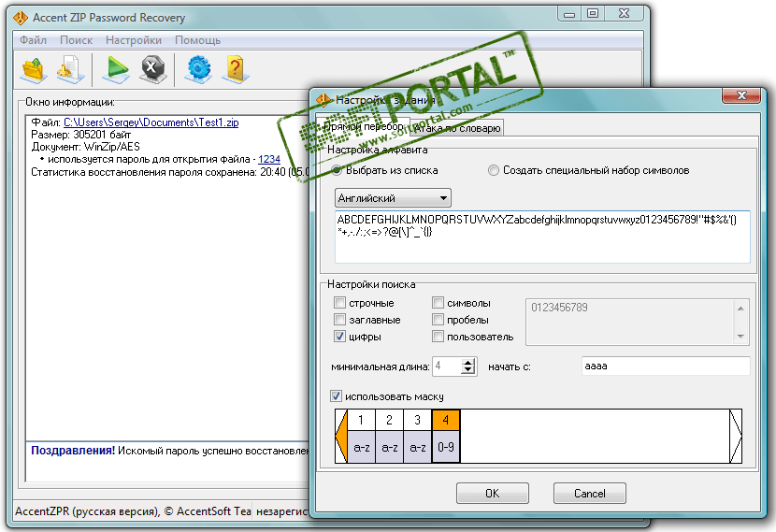Uncheck использовать маску checkbox
This screenshot has width=776, height=532.
[x=336, y=395]
